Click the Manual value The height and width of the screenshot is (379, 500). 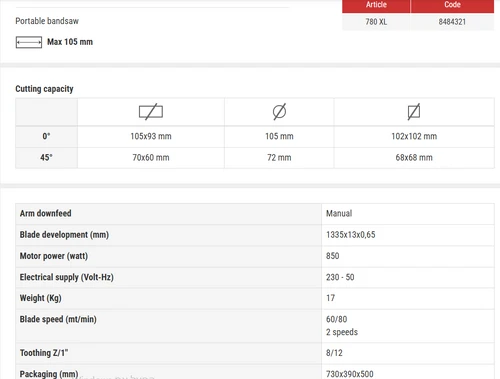[x=339, y=213]
